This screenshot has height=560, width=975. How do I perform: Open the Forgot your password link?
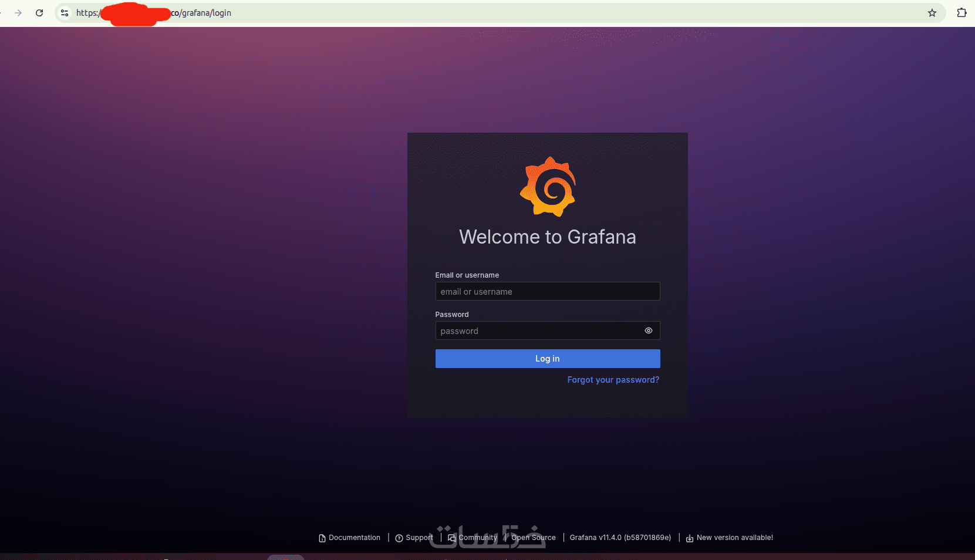[613, 380]
